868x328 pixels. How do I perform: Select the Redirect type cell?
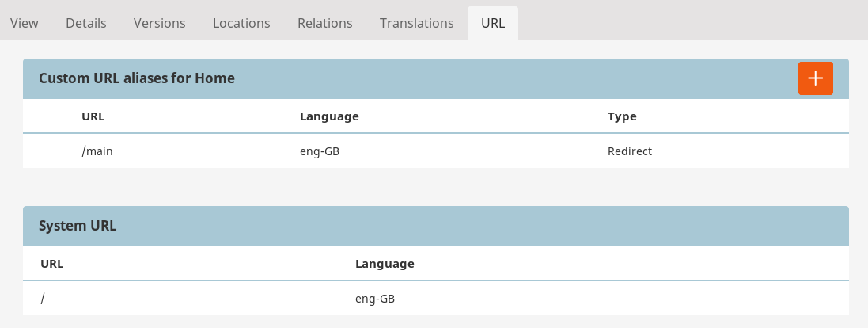[x=629, y=151]
